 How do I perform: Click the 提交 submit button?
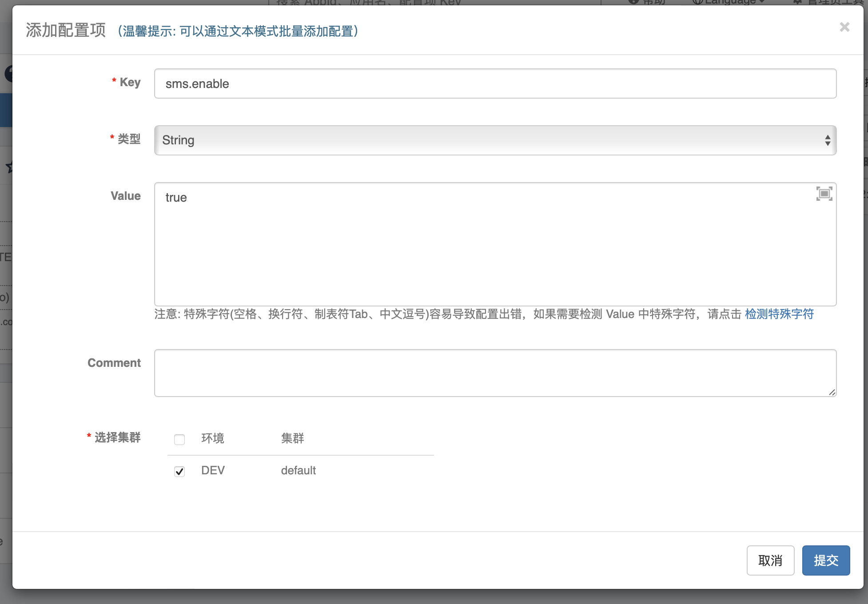click(826, 560)
